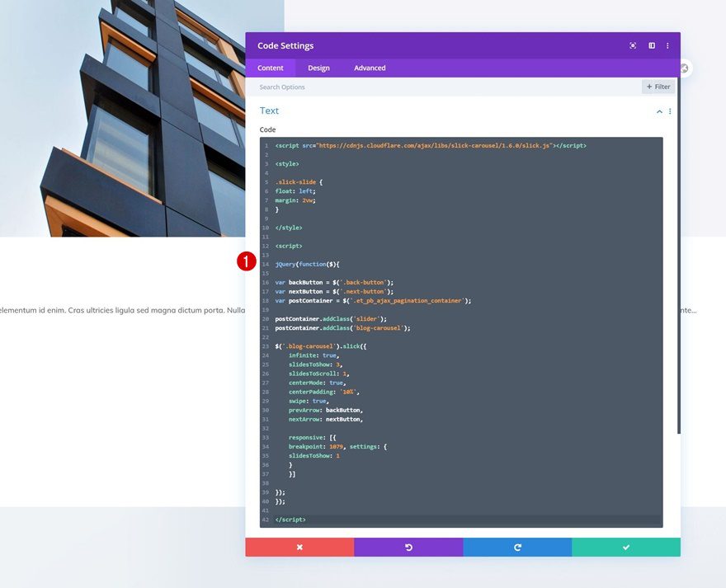
Task: Collapse the Text section chevron
Action: tap(659, 111)
